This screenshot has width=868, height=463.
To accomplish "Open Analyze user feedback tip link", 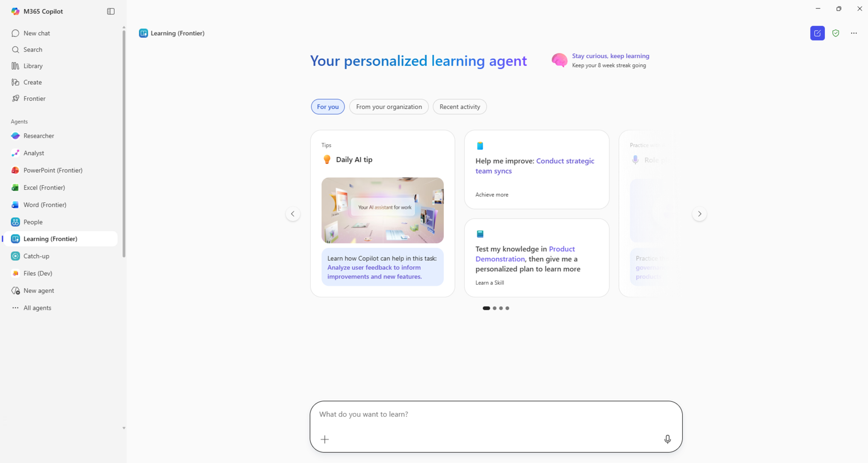I will tap(374, 272).
